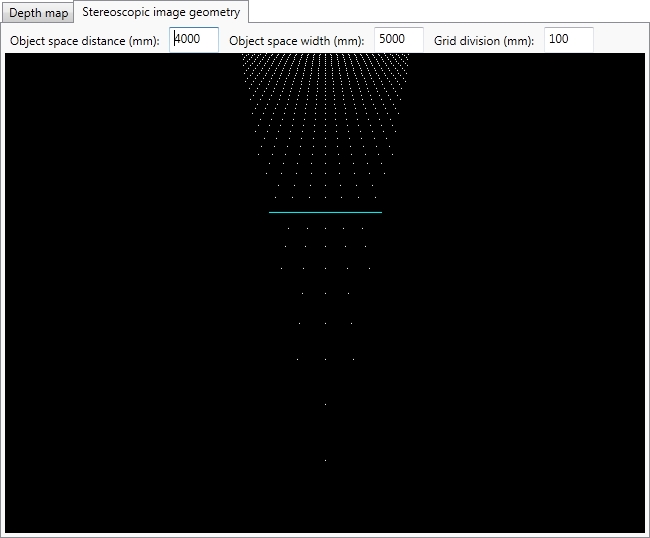Click the 'Object space width (mm):' label
This screenshot has height=538, width=650.
pos(297,41)
